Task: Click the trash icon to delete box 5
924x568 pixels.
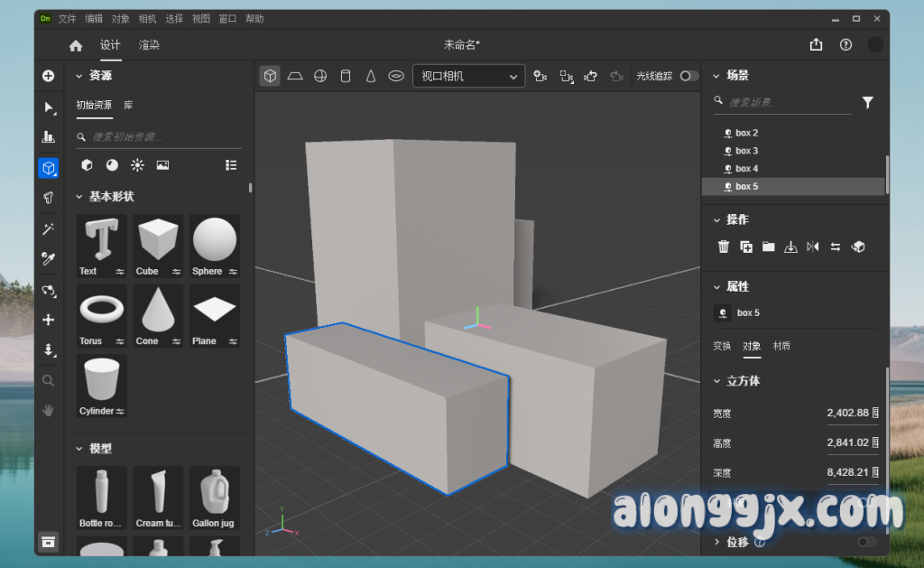Action: click(x=723, y=247)
